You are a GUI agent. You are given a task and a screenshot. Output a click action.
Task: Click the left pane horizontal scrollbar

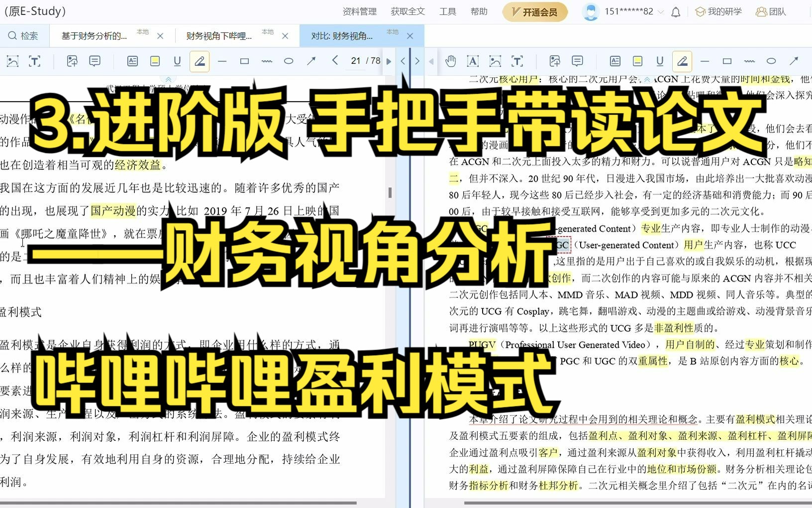click(178, 503)
